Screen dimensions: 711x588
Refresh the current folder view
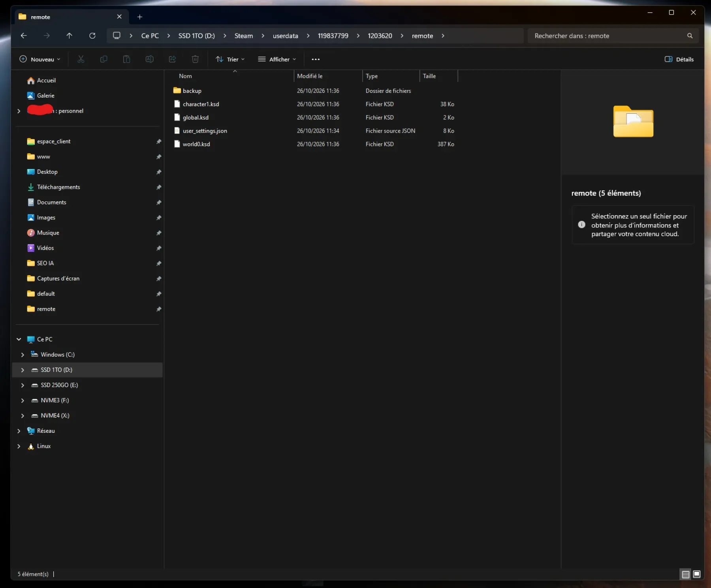(92, 36)
